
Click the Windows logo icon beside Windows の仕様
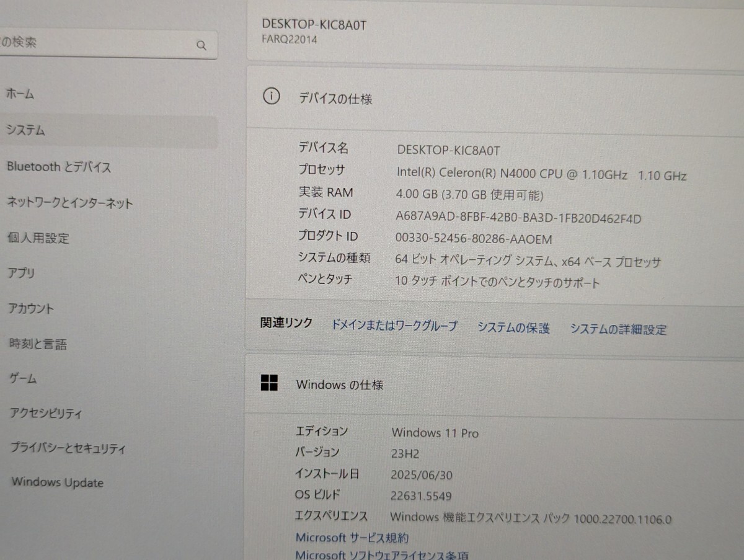(x=269, y=383)
